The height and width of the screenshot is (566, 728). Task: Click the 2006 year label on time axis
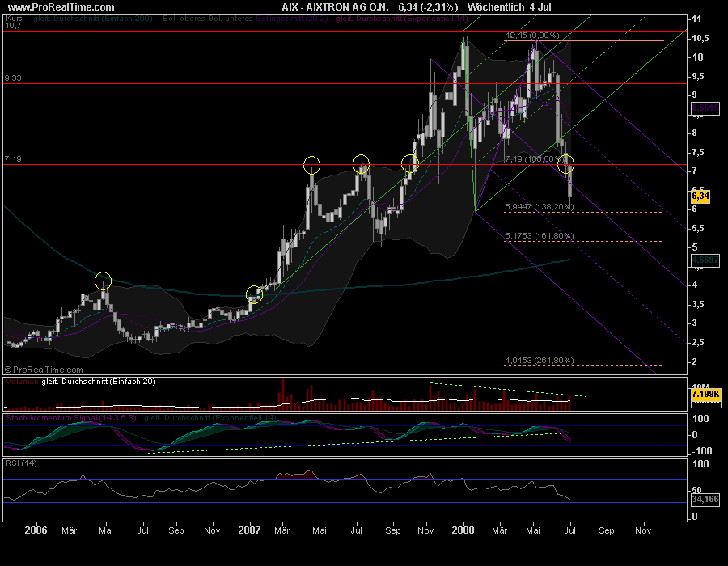(36, 530)
